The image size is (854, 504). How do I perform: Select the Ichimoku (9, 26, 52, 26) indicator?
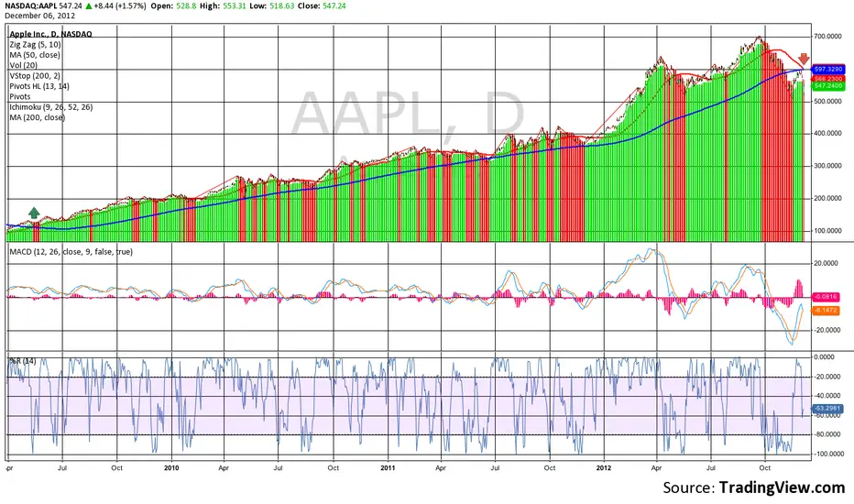pos(51,107)
